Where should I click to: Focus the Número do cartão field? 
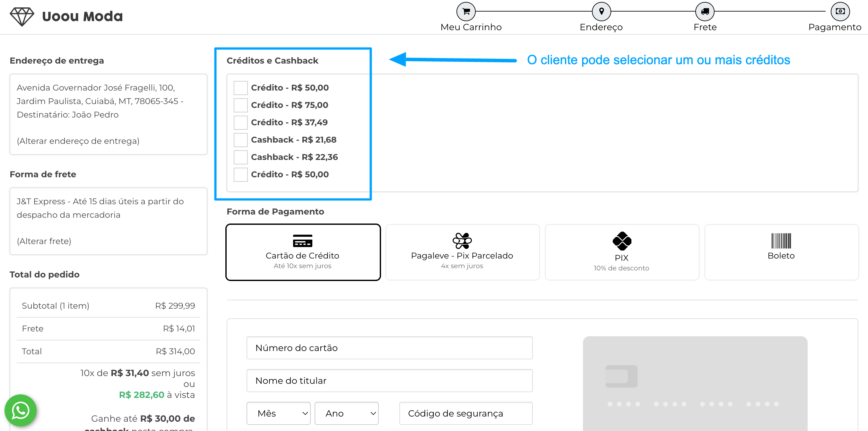point(389,348)
